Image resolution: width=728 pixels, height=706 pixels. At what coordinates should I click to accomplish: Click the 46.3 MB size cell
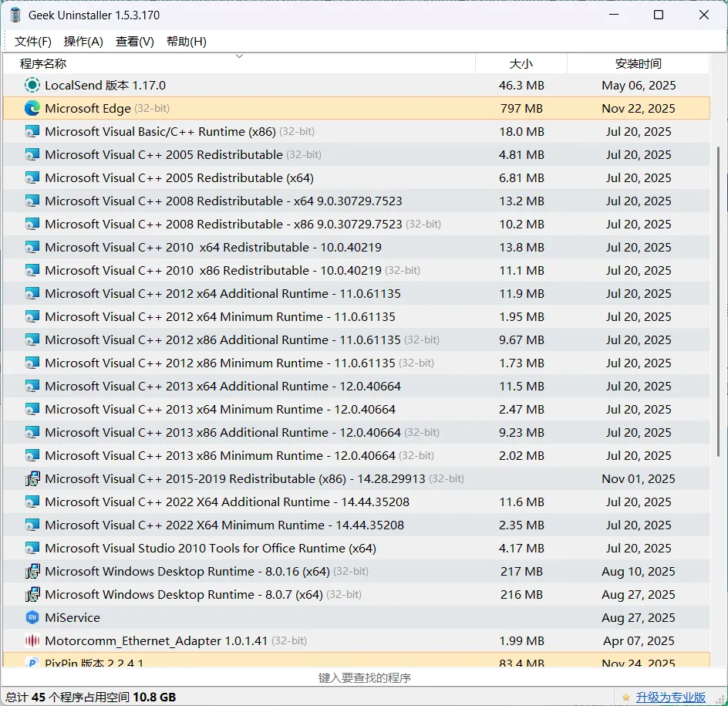[521, 86]
